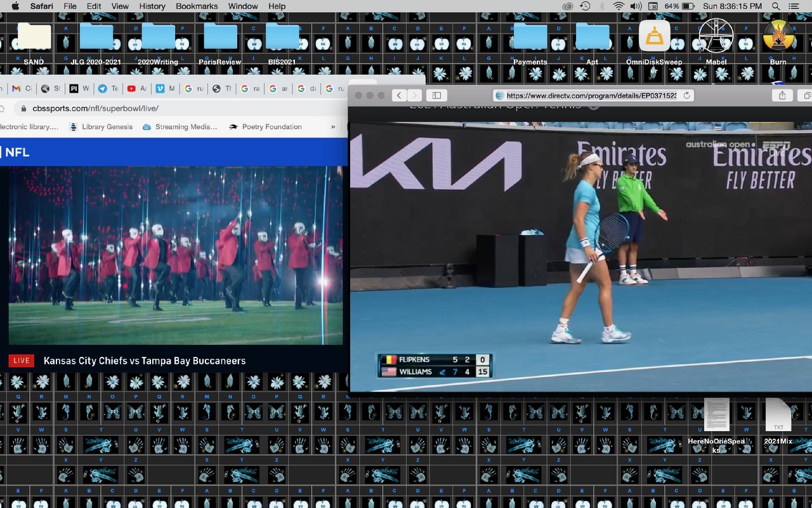Open the Edit menu
The height and width of the screenshot is (508, 812).
pos(94,6)
